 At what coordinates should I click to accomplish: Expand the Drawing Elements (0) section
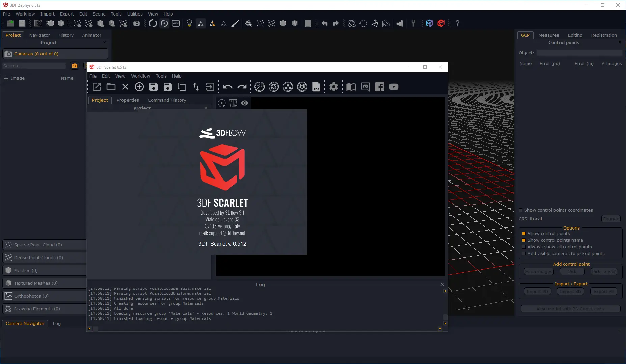point(45,309)
